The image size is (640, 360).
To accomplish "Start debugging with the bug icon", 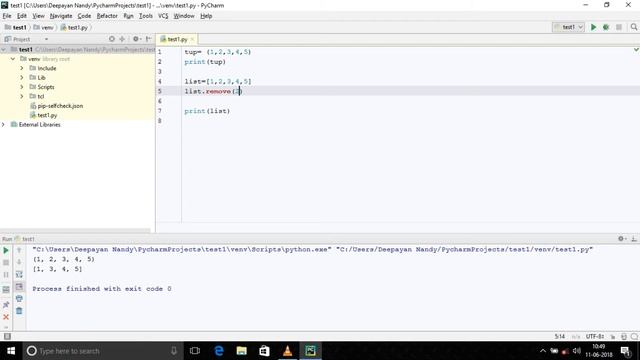I will click(x=606, y=27).
